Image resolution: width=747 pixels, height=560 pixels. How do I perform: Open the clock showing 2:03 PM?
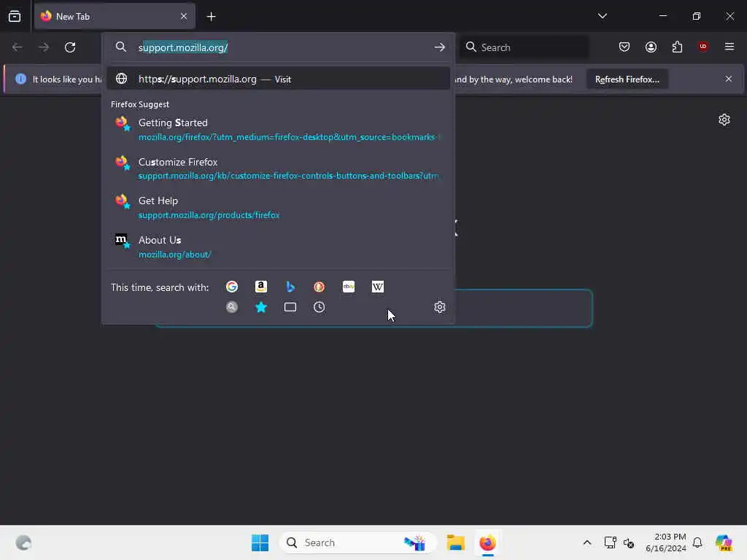click(x=666, y=542)
